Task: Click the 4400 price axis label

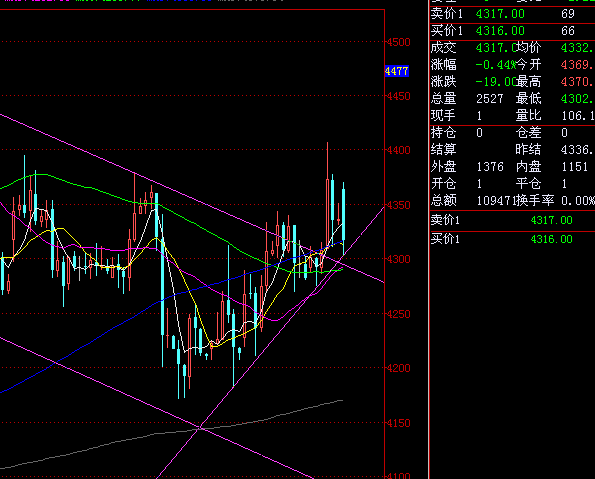Action: coord(398,150)
